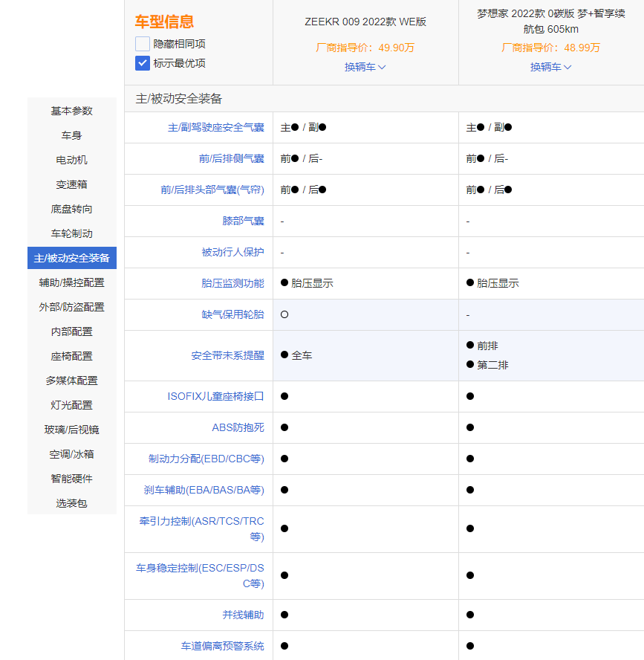Click the 缺气保用轮胎 link
The height and width of the screenshot is (660, 644).
tap(232, 314)
